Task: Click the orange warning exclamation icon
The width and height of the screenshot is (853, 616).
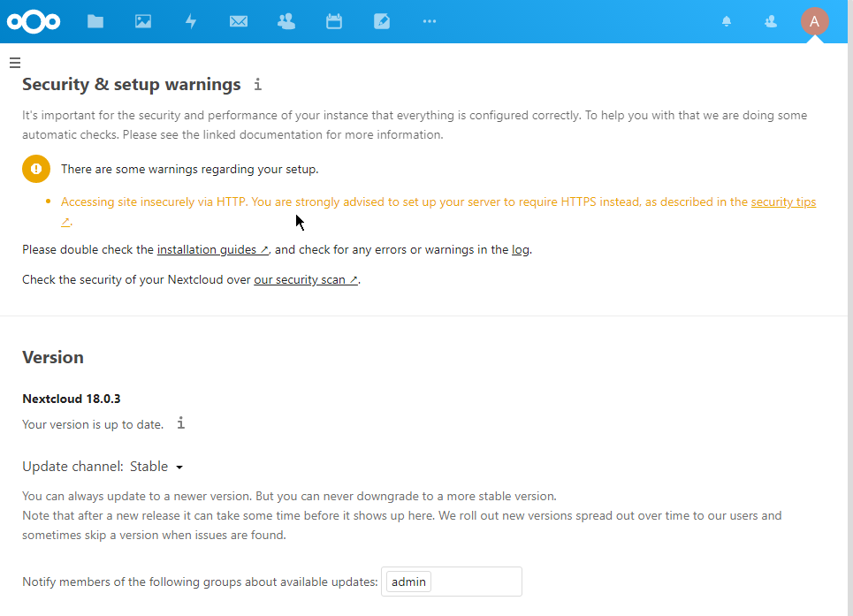Action: [36, 169]
